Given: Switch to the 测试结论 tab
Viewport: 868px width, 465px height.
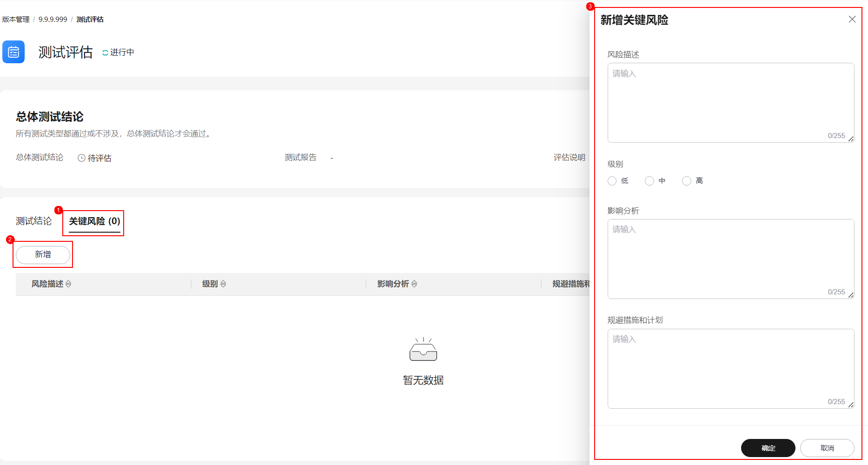Looking at the screenshot, I should coord(33,221).
